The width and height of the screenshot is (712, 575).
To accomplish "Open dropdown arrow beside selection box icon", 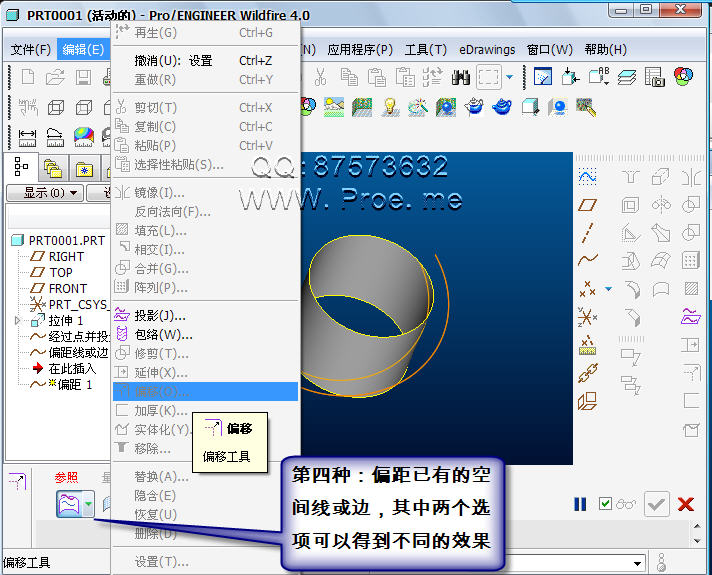I will (x=509, y=77).
